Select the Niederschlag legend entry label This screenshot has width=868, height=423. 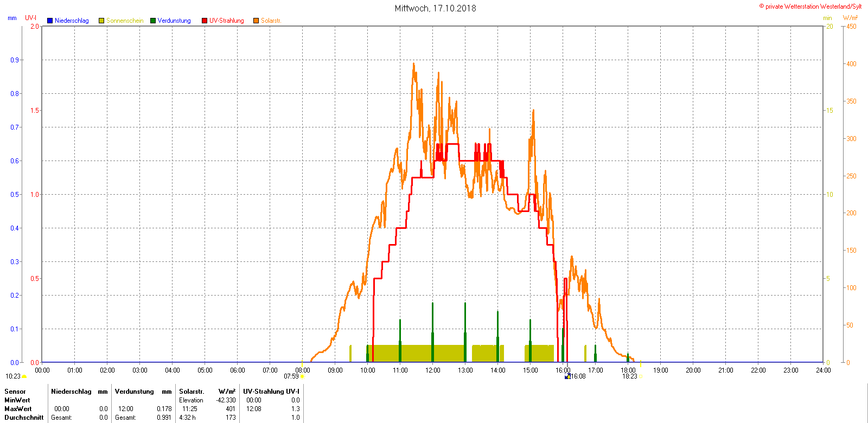click(72, 21)
